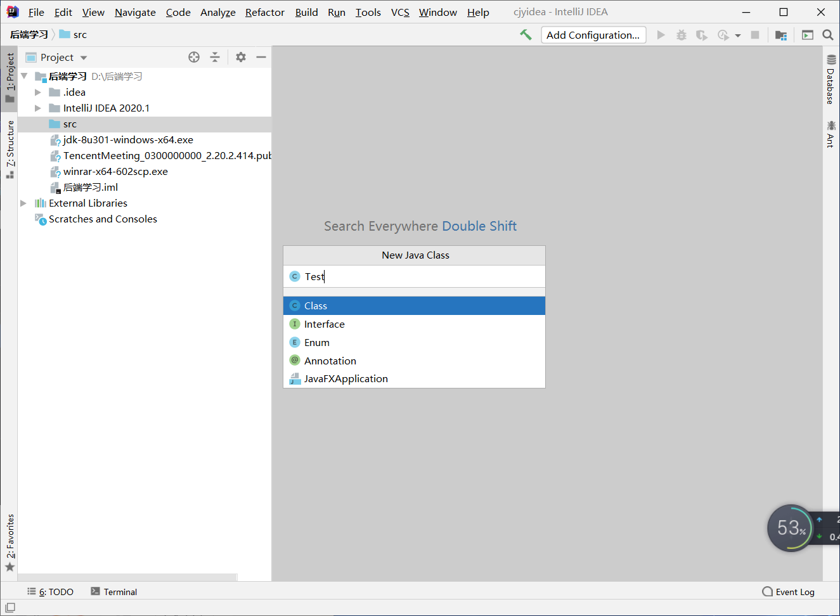
Task: Open the VCS menu
Action: (x=400, y=12)
